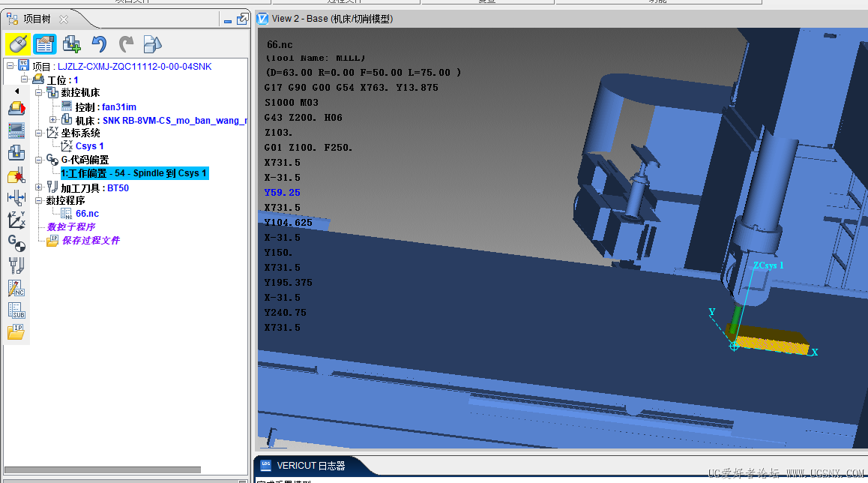The width and height of the screenshot is (868, 483).
Task: Click the left sidebar travel limits icon
Action: pyautogui.click(x=16, y=198)
